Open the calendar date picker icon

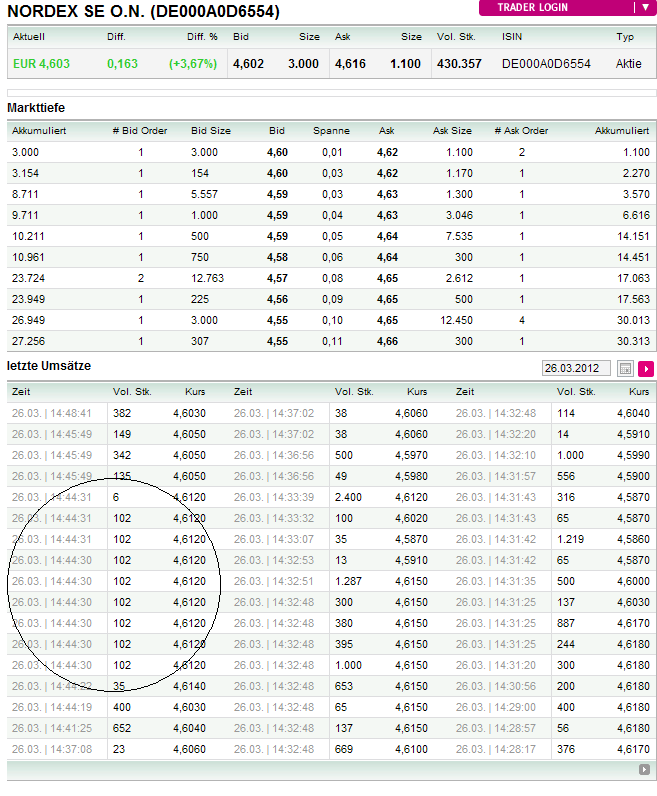point(625,369)
